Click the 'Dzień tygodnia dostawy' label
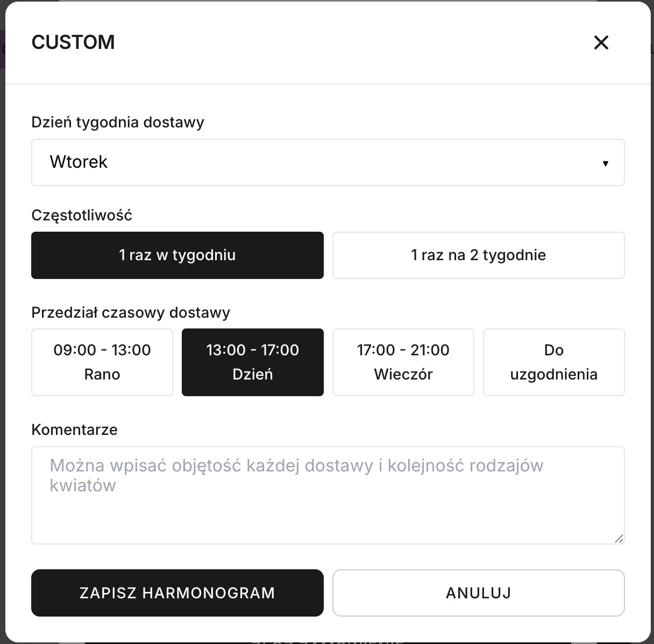Image resolution: width=654 pixels, height=644 pixels. 118,122
